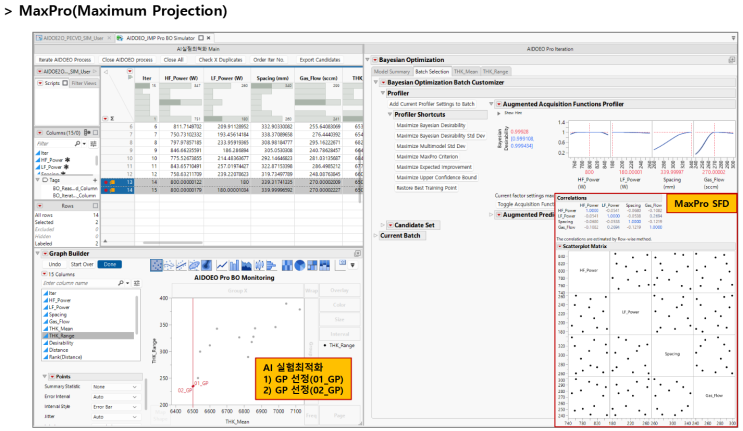Select the Histogram element icon in Graph Builder
The image size is (743, 431).
(x=271, y=265)
